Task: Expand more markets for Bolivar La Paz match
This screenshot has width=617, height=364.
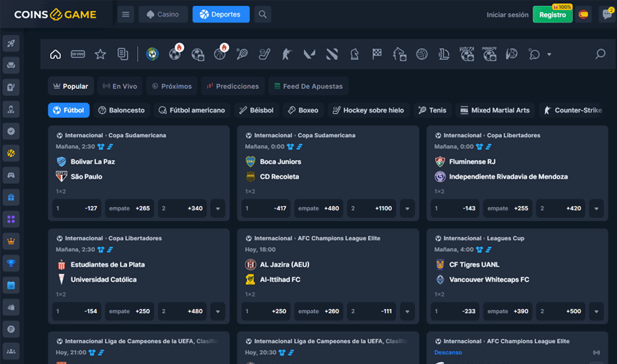Action: coord(218,208)
